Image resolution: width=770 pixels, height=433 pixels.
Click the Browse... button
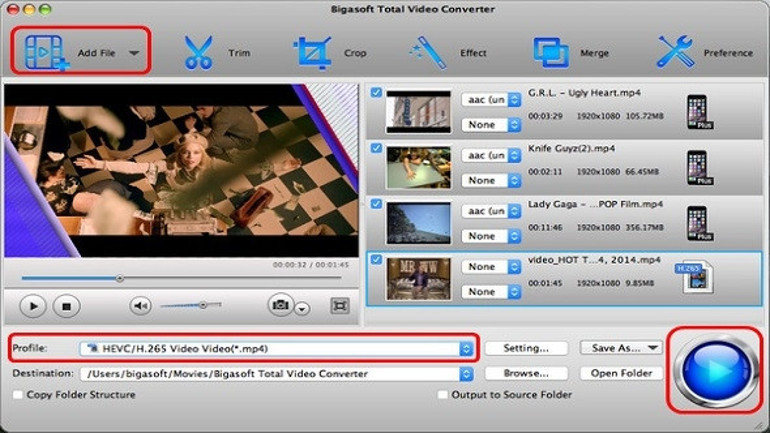coord(526,373)
